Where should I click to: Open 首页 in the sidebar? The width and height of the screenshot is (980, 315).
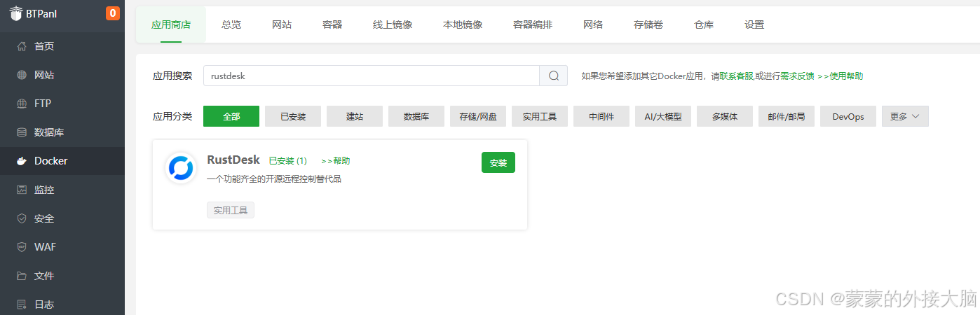coord(62,46)
